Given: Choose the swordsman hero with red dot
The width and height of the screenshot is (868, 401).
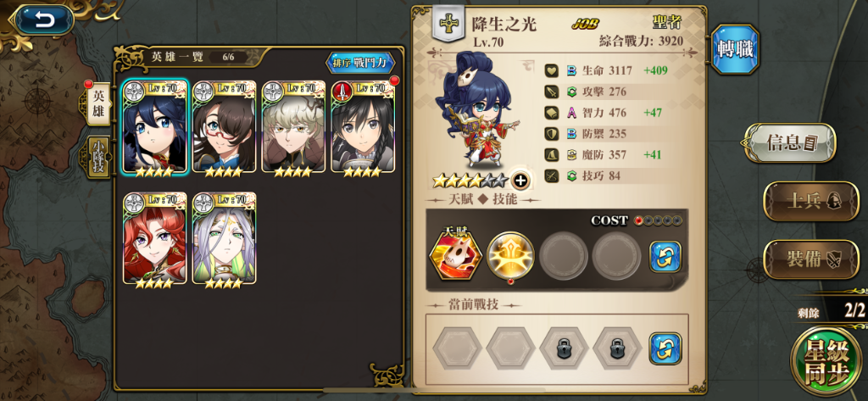Looking at the screenshot, I should pos(363,127).
